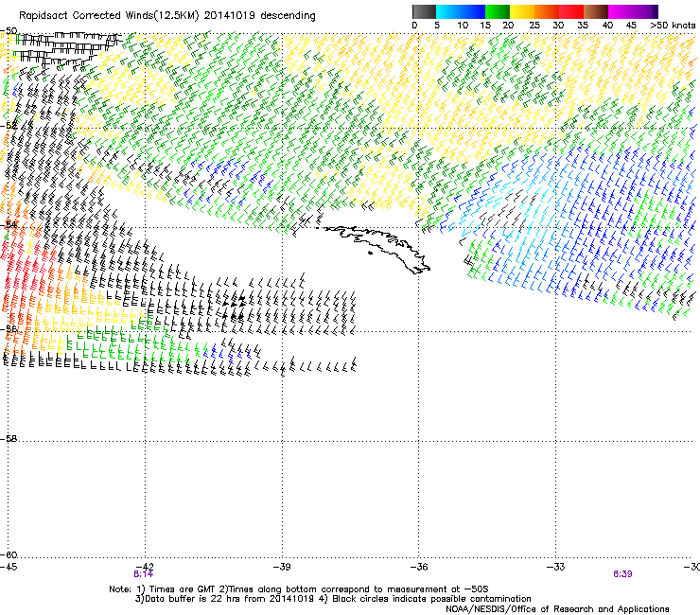This screenshot has height=615, width=700.
Task: Click the brown 35-40 knots color segment
Action: tap(596, 11)
